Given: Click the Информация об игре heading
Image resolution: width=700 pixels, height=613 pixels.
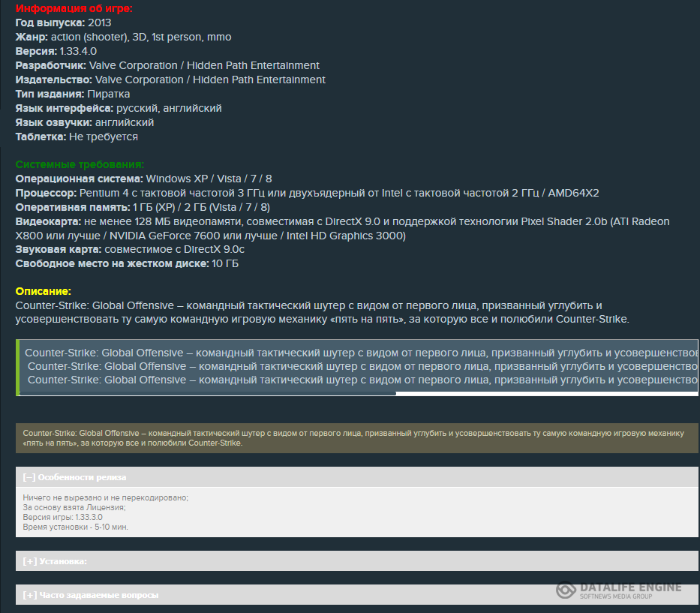Looking at the screenshot, I should [x=74, y=8].
